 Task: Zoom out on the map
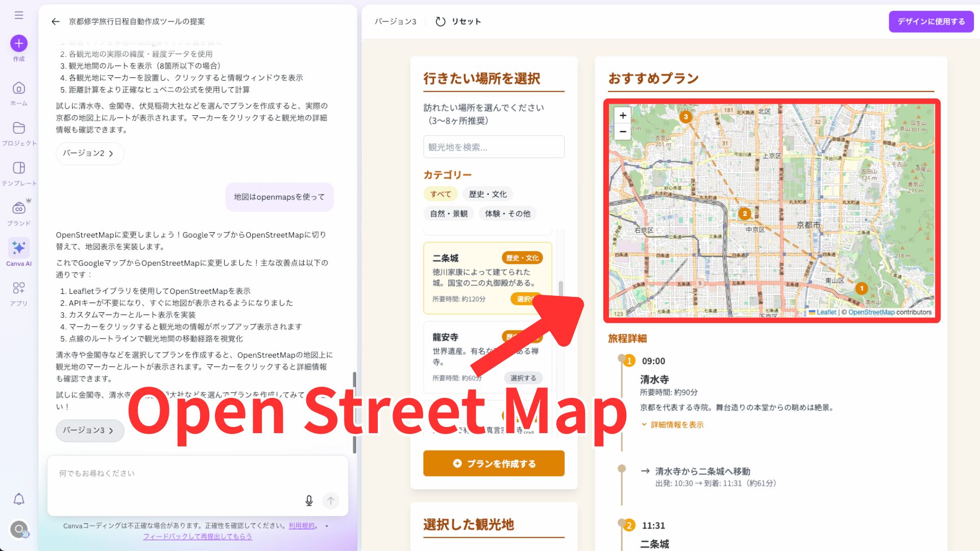(x=623, y=132)
